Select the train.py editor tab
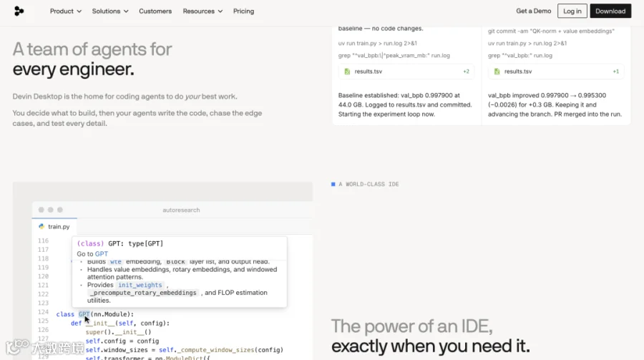644x360 pixels. pos(54,226)
